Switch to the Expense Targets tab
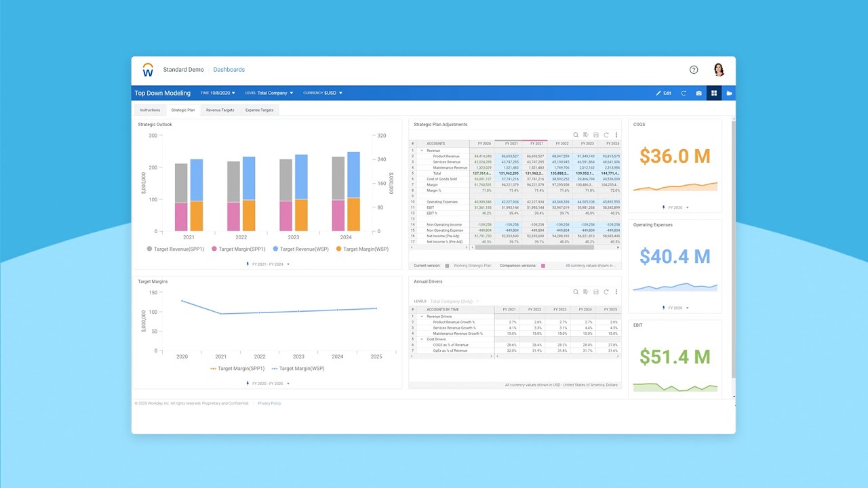Viewport: 868px width, 488px height. (259, 110)
